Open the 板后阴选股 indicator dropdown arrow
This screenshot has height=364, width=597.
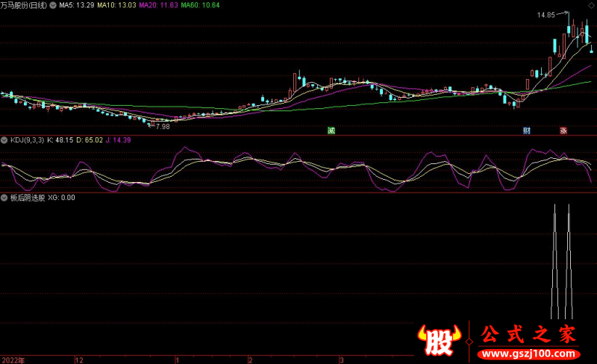pyautogui.click(x=4, y=198)
